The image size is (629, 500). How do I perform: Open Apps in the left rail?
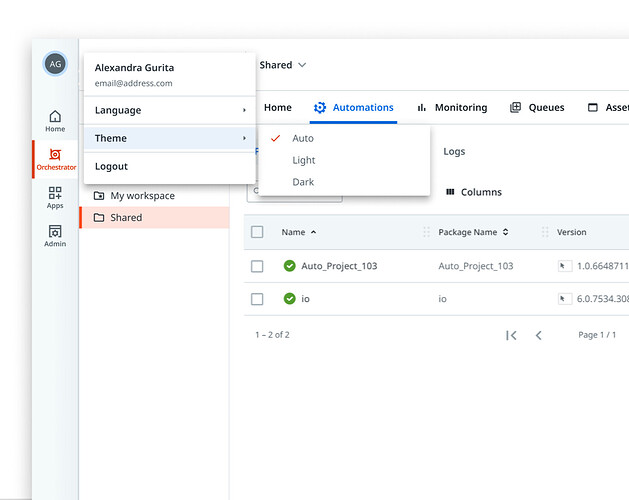[x=55, y=197]
